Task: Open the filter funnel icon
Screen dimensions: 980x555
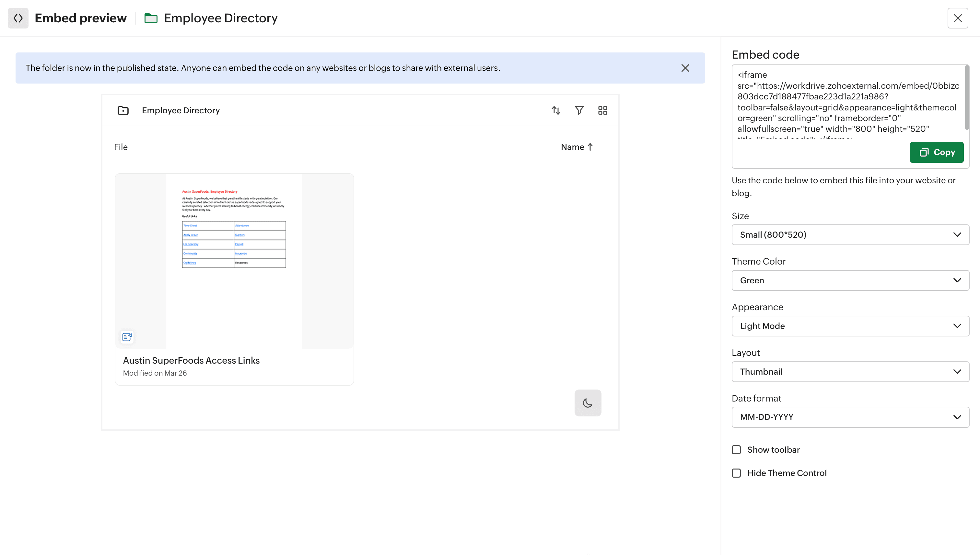Action: [579, 110]
